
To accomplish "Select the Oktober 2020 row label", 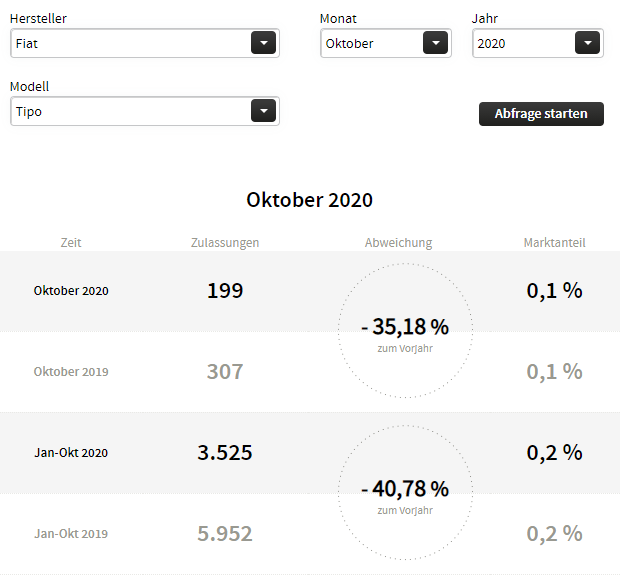I will pos(71,291).
